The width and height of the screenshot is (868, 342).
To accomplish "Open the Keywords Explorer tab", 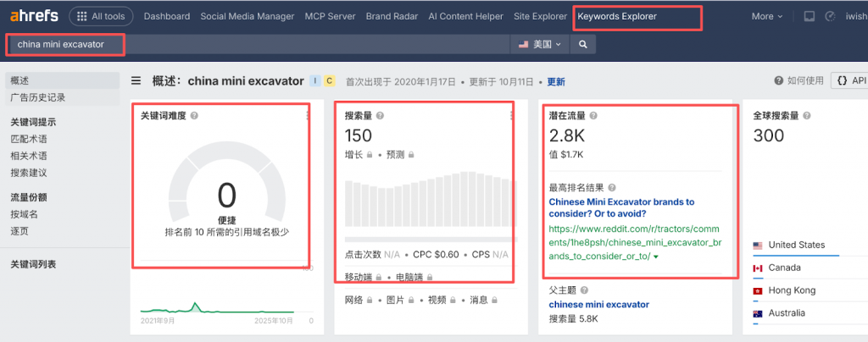I will coord(616,16).
